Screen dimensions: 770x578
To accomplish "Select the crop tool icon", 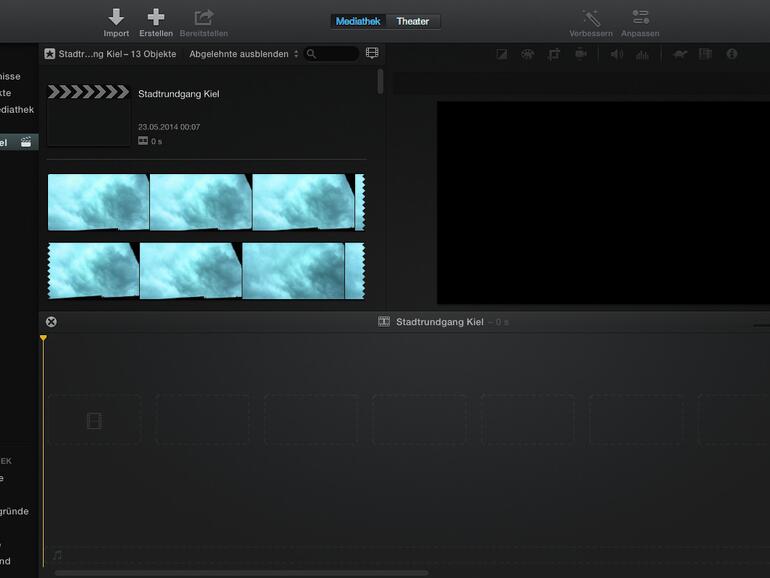I will pos(554,54).
